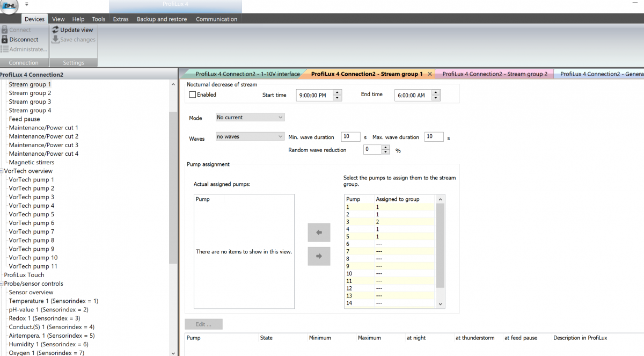Select Temperature 1 sensor tree item
Viewport: 644px width, 356px height.
pyautogui.click(x=54, y=301)
